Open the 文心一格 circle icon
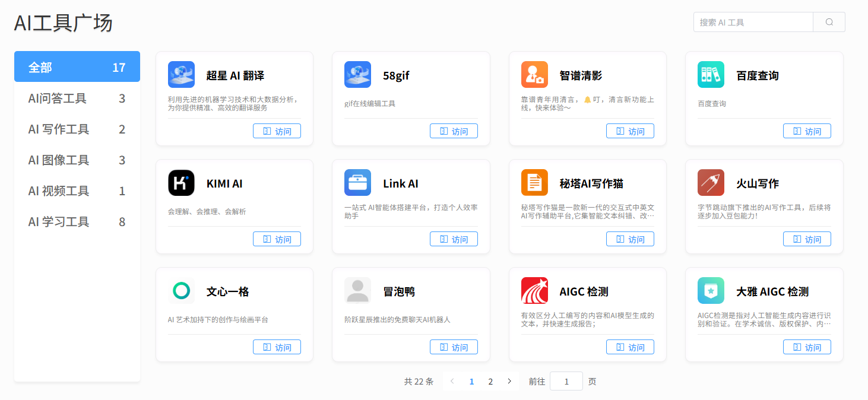Image resolution: width=868 pixels, height=400 pixels. (x=181, y=290)
